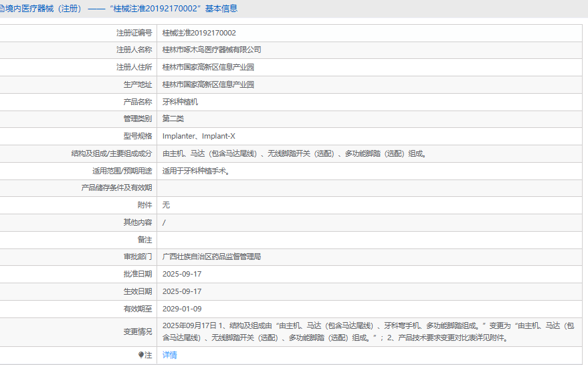Image resolution: width=588 pixels, height=365 pixels.
Task: Click approval department 广西壮族自治区药品监督管理局
Action: coord(211,257)
